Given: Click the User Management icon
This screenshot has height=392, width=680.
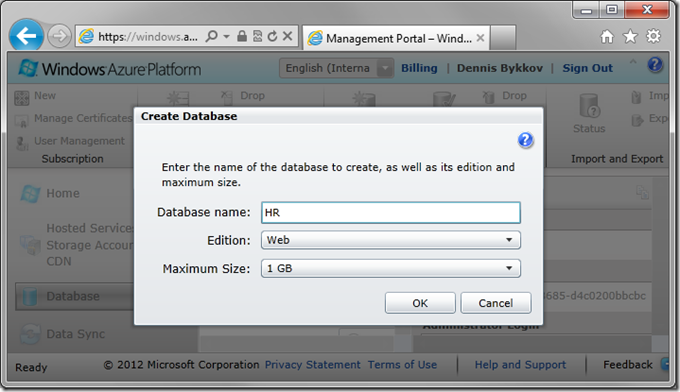Looking at the screenshot, I should tap(22, 143).
